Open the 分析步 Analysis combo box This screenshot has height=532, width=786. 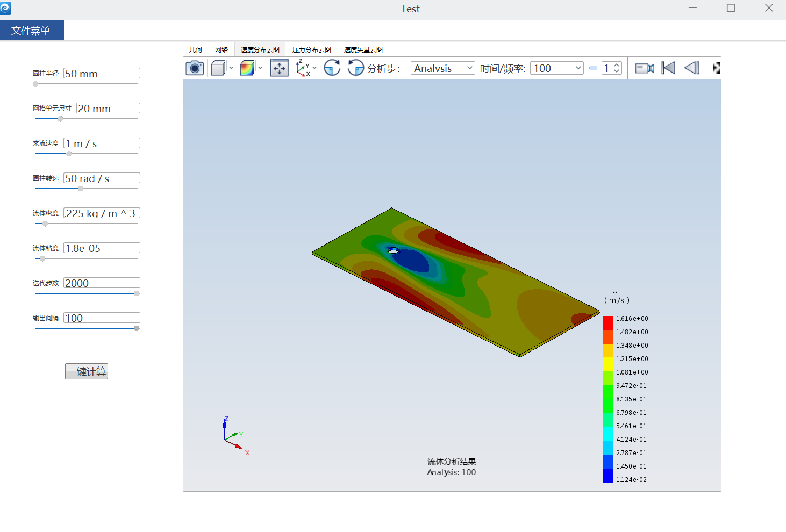(x=443, y=68)
